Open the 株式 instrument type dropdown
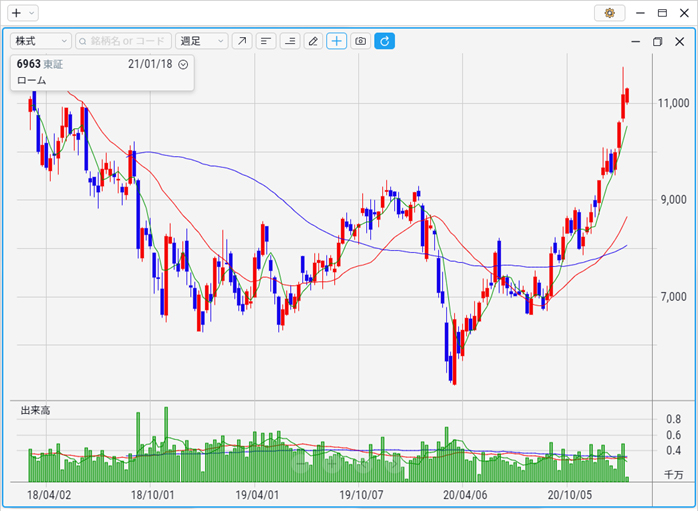 [x=41, y=41]
